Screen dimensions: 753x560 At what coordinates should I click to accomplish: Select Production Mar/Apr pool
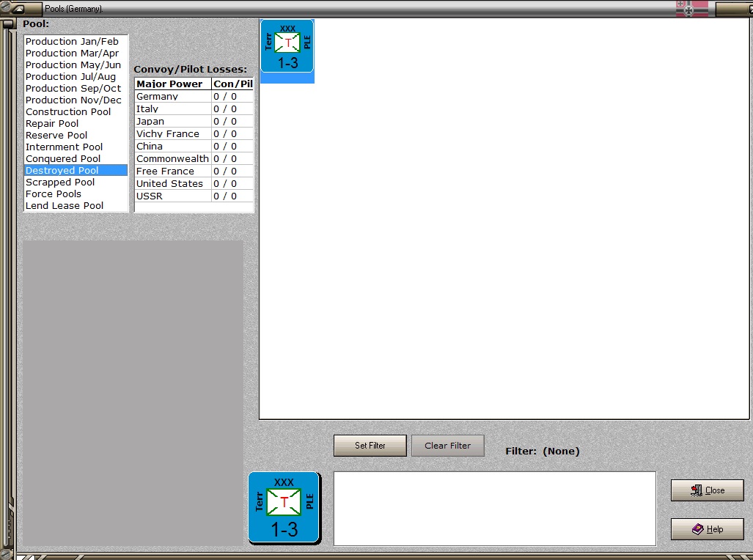[72, 54]
